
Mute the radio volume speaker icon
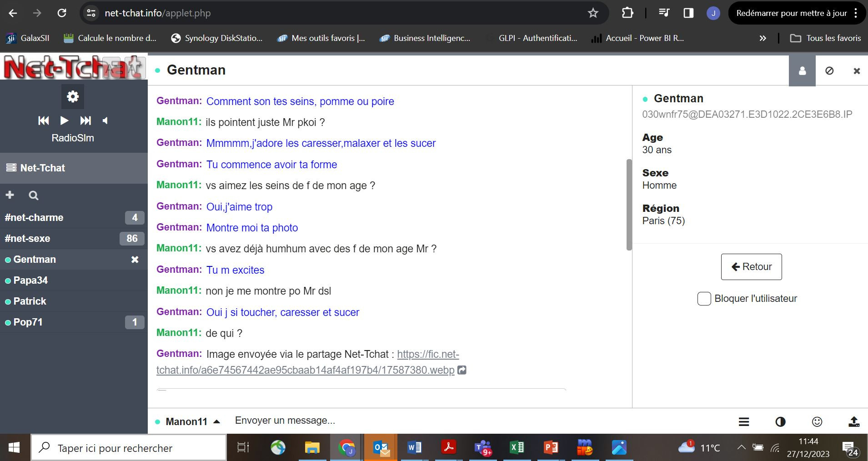point(105,120)
